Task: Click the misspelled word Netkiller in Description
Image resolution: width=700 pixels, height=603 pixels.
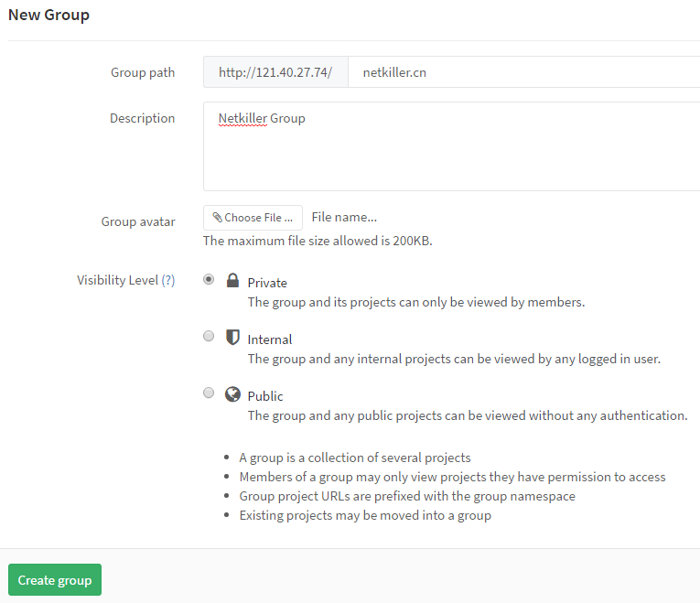Action: pyautogui.click(x=242, y=118)
